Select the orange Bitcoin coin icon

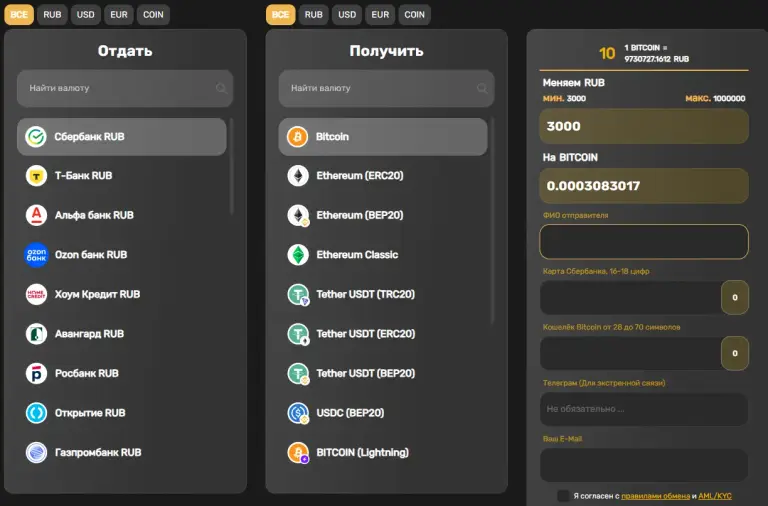point(298,137)
